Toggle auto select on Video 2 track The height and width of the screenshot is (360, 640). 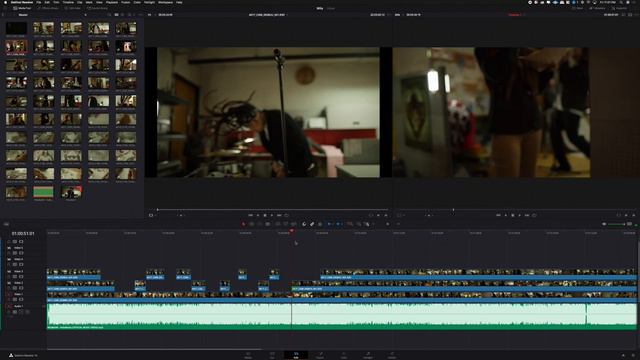pyautogui.click(x=15, y=288)
